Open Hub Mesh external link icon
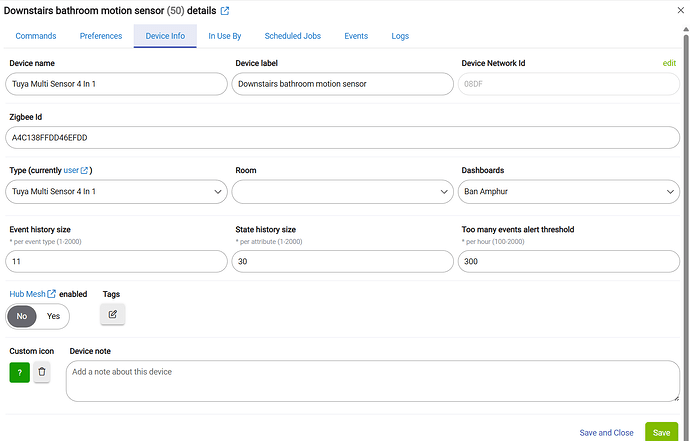This screenshot has width=690, height=441. click(x=52, y=294)
